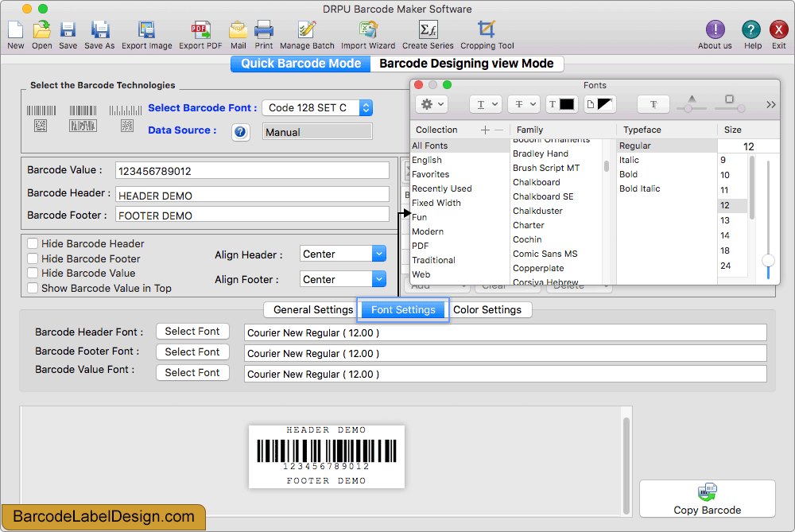This screenshot has height=532, width=795.
Task: Click the font Size value field
Action: [x=748, y=146]
